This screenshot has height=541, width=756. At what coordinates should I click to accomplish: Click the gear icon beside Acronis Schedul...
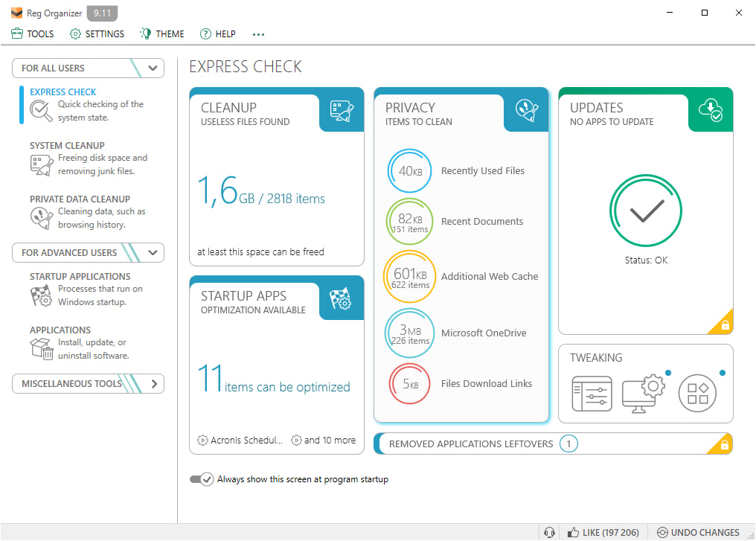tap(202, 441)
